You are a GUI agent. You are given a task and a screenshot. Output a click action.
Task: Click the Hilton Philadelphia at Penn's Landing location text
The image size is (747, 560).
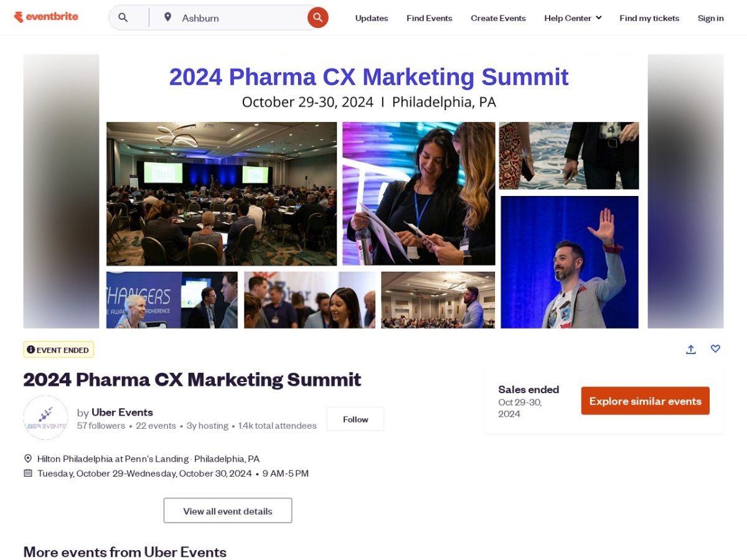coord(113,459)
